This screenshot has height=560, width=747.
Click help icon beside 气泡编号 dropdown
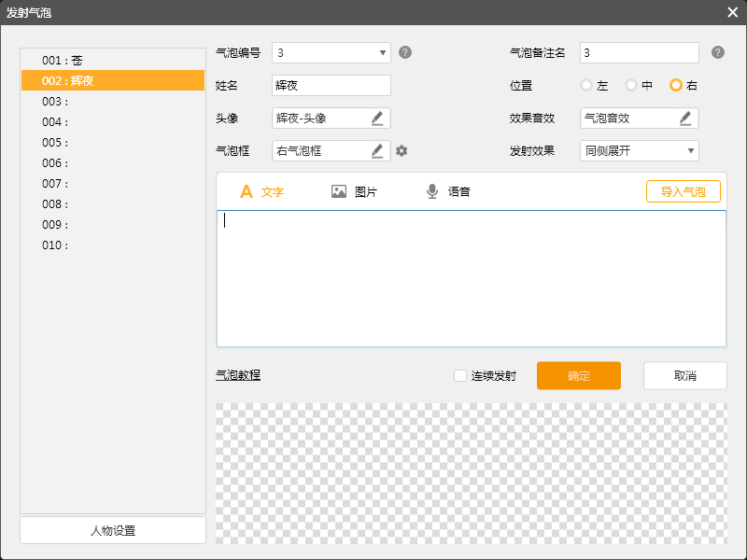click(x=405, y=52)
